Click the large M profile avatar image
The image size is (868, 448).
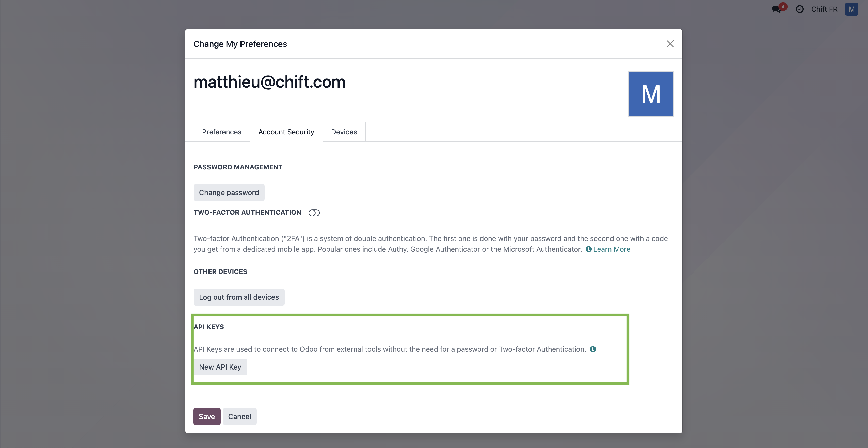point(651,94)
